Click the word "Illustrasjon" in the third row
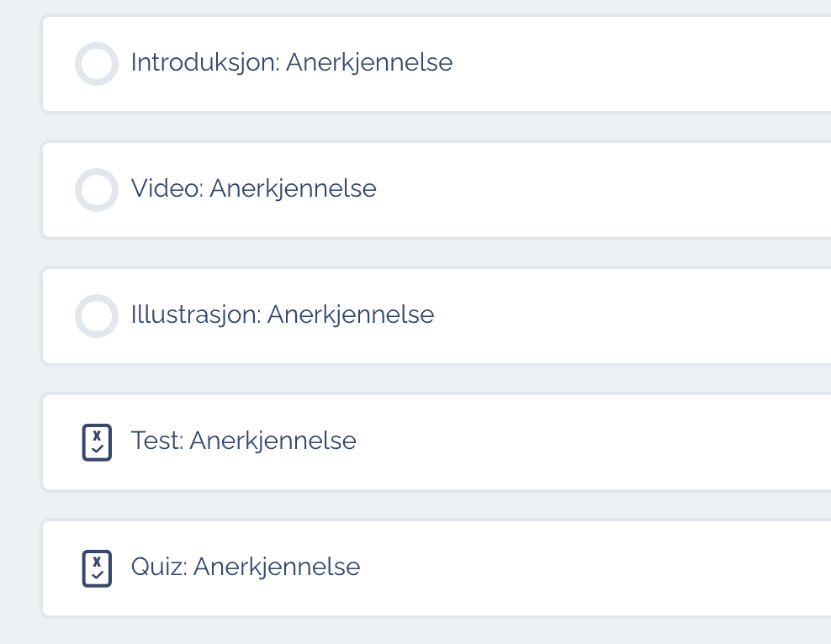831x644 pixels. point(194,315)
